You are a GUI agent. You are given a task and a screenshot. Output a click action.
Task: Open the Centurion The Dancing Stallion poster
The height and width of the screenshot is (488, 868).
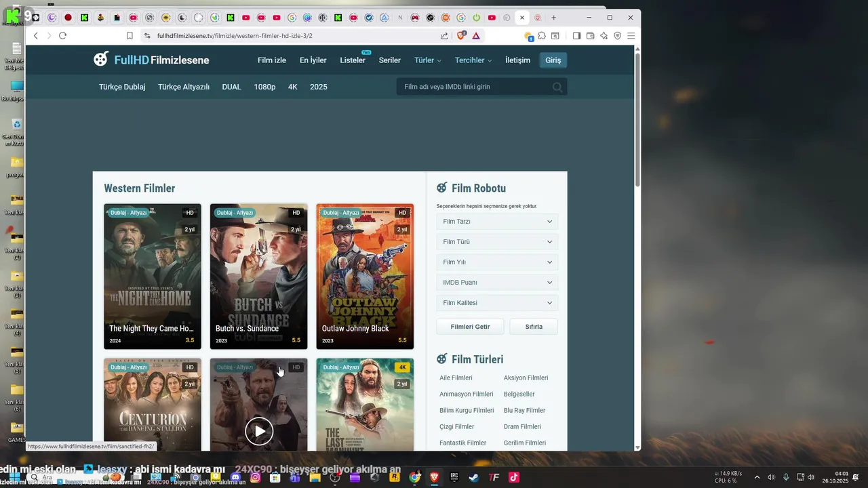coord(153,405)
